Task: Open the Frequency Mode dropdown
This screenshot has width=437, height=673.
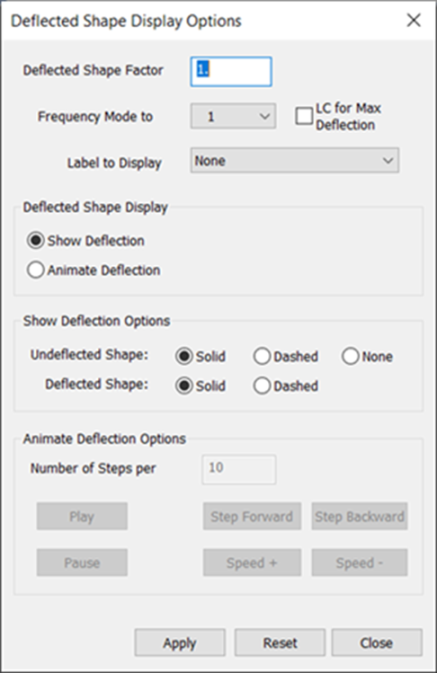Action: pyautogui.click(x=233, y=116)
